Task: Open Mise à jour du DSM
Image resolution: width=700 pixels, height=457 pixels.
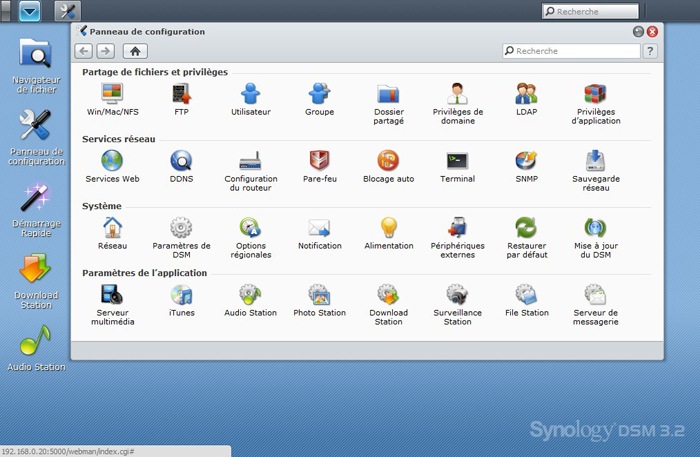Action: pyautogui.click(x=596, y=237)
